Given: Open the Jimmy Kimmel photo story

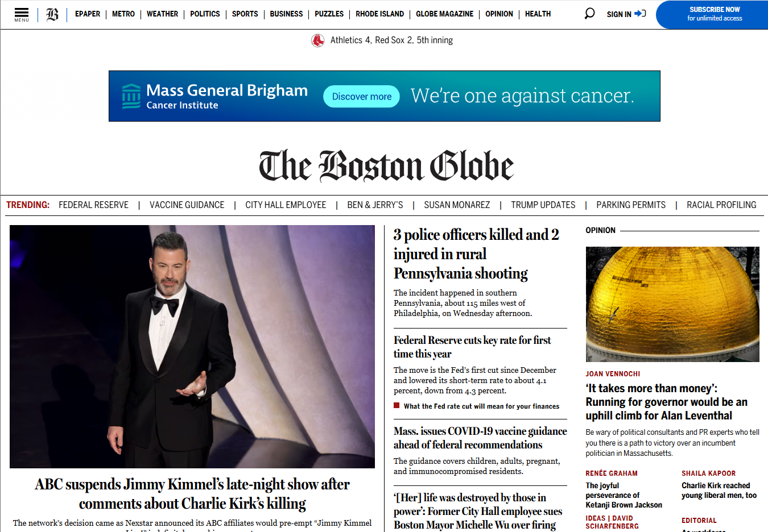Looking at the screenshot, I should [x=192, y=347].
